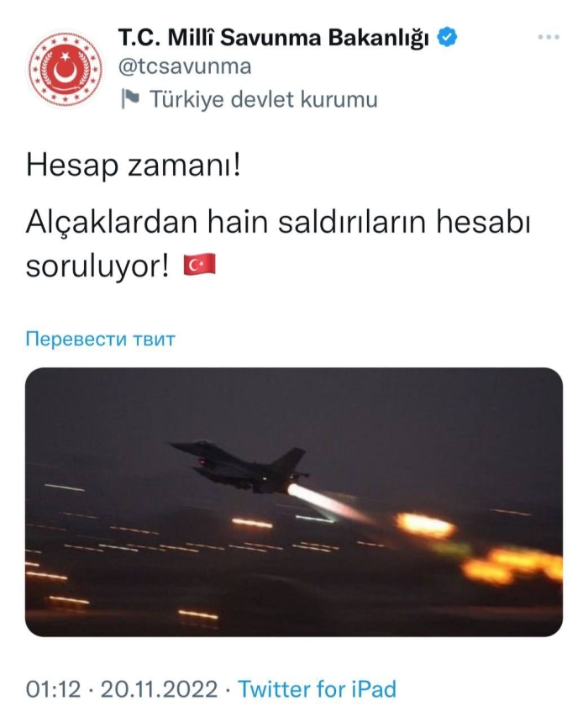Open the T.C. Millî Savunma Bakanlığı profile avatar
The width and height of the screenshot is (588, 722).
pos(65,69)
